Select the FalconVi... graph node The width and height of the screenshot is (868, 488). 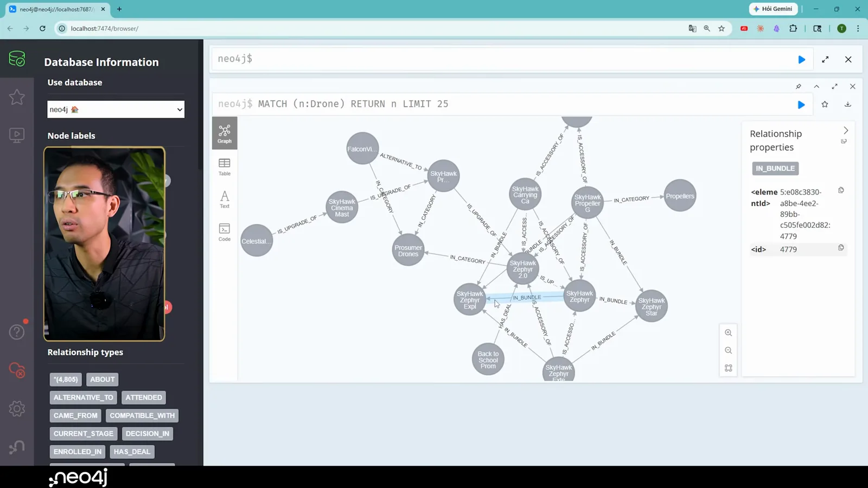coord(362,149)
